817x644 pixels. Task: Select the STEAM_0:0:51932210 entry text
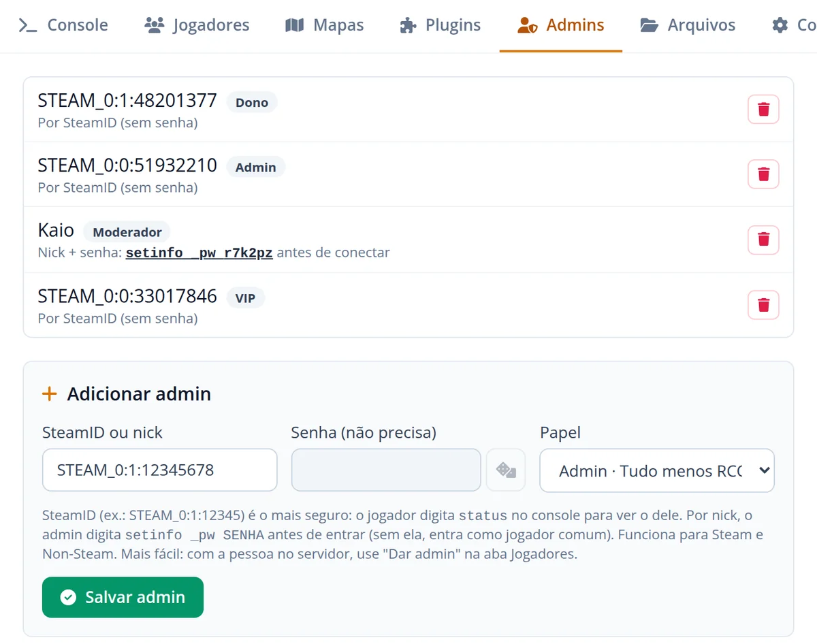point(127,165)
